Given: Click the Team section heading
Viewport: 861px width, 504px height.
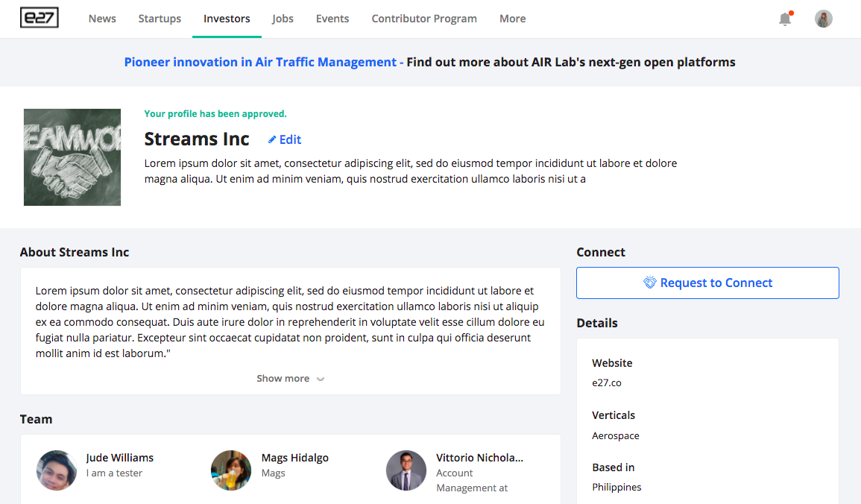Looking at the screenshot, I should click(x=37, y=419).
